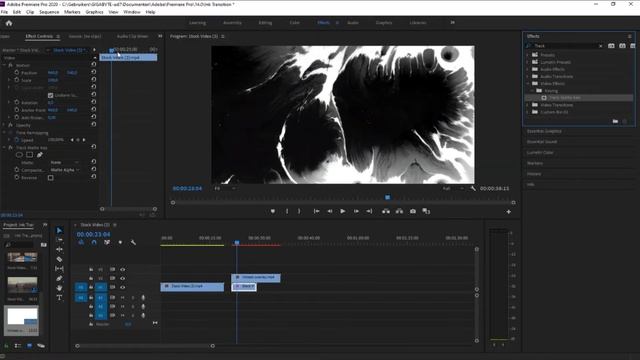Viewport: 640px width, 360px height.
Task: Toggle the Motion effect fx switch
Action: pos(11,65)
